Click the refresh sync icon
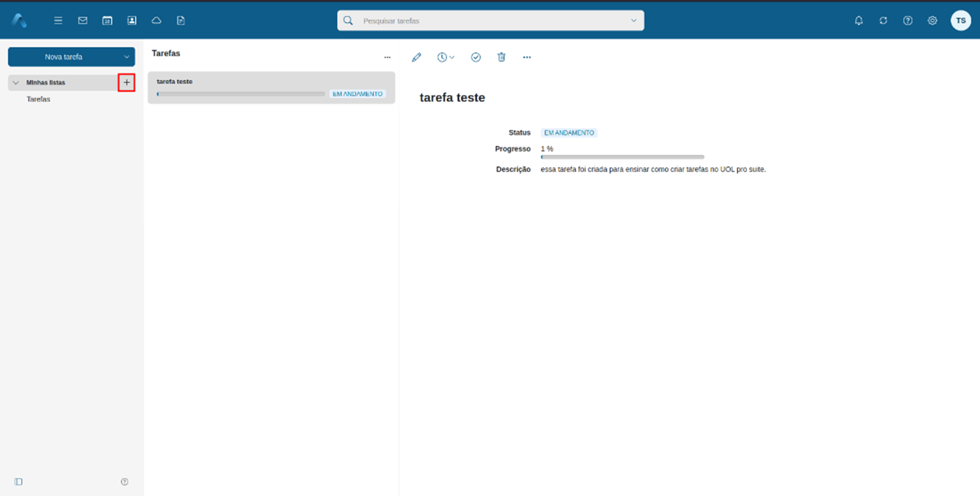This screenshot has width=980, height=496. tap(883, 20)
